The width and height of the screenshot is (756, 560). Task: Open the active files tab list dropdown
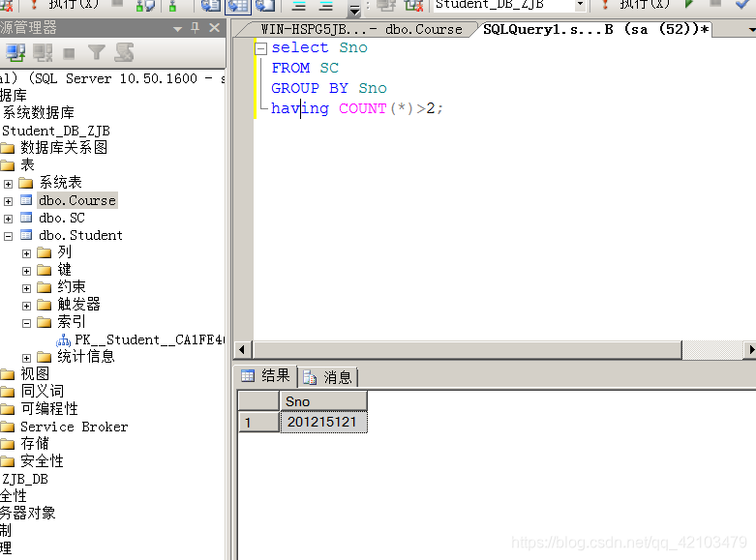tap(752, 30)
